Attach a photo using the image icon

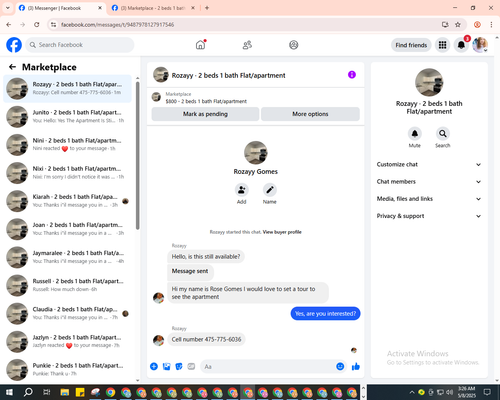click(166, 367)
